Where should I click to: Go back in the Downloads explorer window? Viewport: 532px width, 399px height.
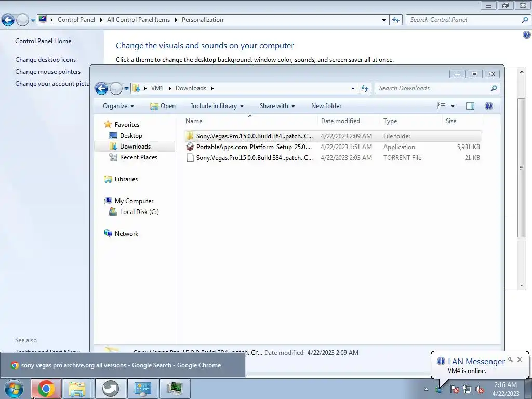[x=101, y=88]
